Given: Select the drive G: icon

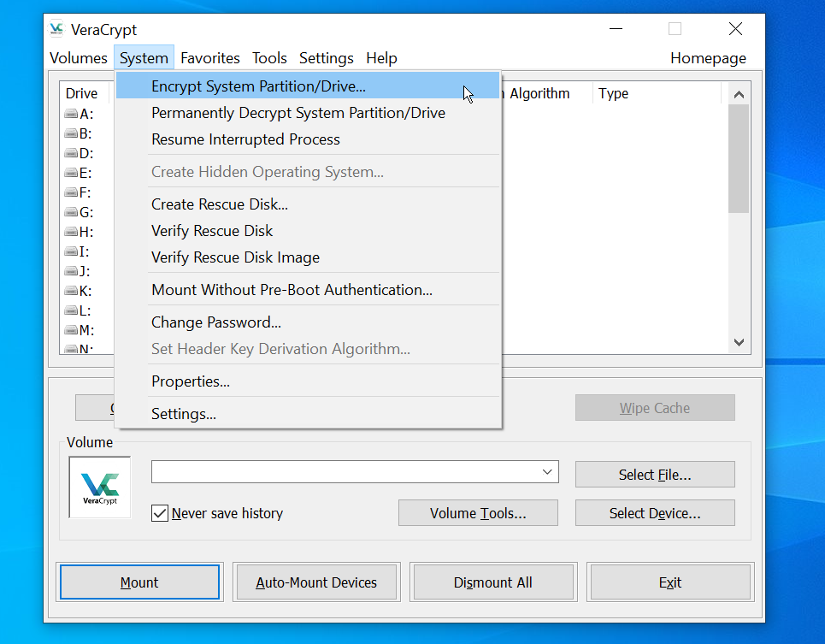Looking at the screenshot, I should click(x=71, y=212).
